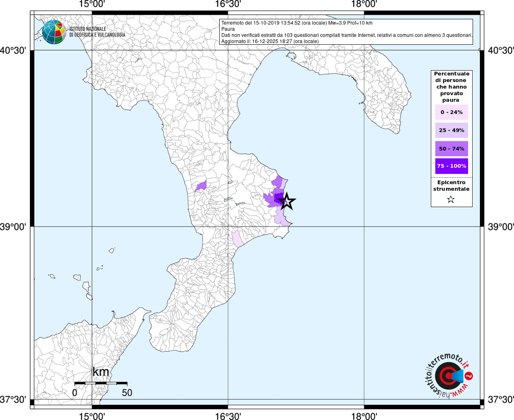Viewport: 514px width, 420px height.
Task: Click the top axis label 18°00'
Action: pyautogui.click(x=364, y=4)
